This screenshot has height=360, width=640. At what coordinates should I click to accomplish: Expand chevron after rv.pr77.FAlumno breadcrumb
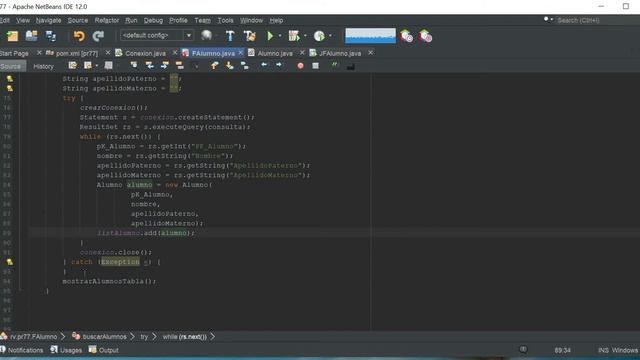(63, 337)
